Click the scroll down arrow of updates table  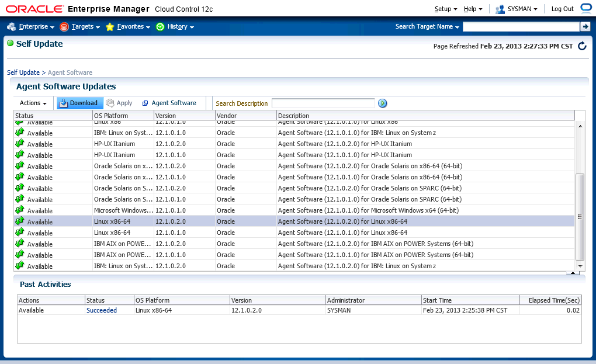pyautogui.click(x=580, y=266)
